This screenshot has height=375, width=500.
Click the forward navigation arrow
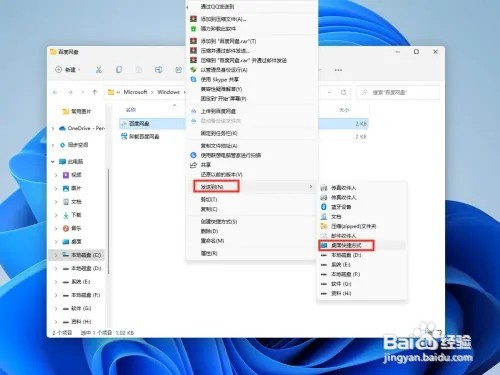[70, 92]
